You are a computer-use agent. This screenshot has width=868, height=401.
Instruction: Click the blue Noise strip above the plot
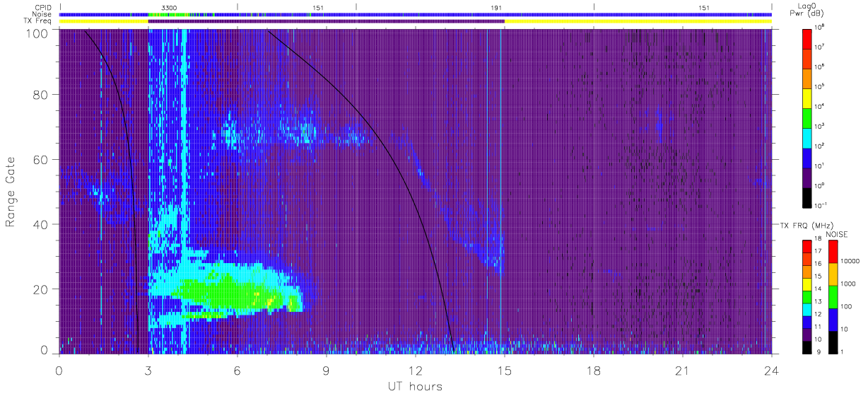click(416, 14)
